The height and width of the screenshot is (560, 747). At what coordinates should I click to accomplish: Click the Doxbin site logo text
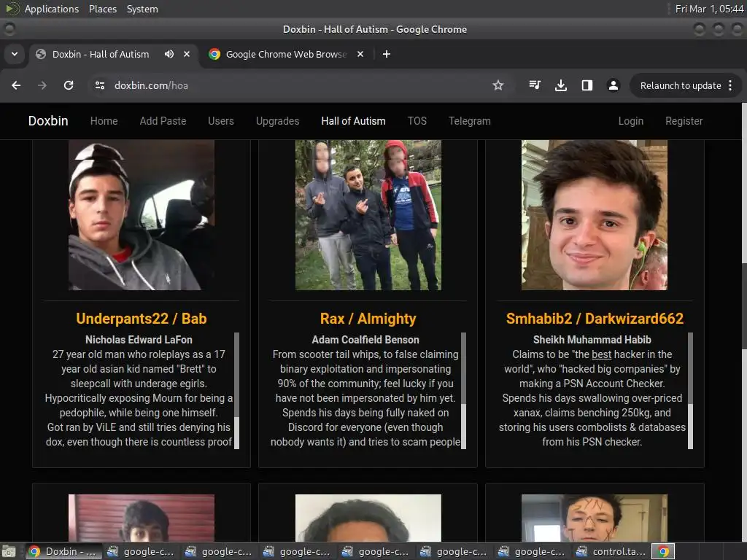point(48,121)
